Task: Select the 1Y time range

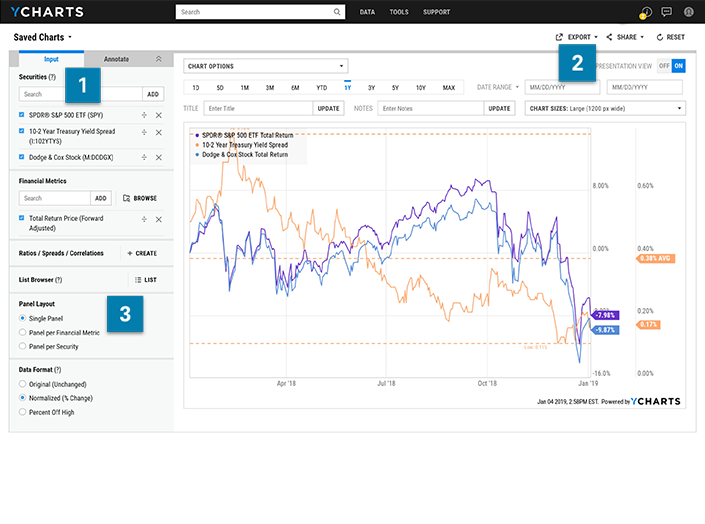Action: pyautogui.click(x=348, y=88)
